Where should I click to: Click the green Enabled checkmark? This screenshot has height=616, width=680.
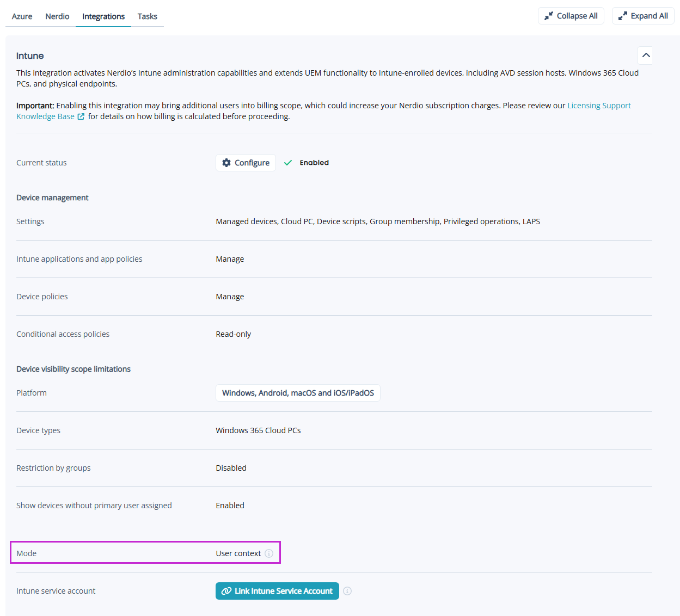click(288, 162)
